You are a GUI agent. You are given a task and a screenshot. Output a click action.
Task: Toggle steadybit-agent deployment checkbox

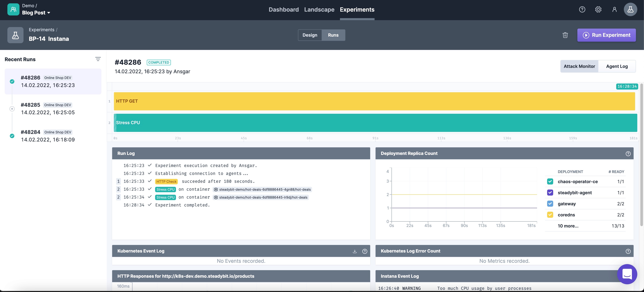click(x=550, y=193)
